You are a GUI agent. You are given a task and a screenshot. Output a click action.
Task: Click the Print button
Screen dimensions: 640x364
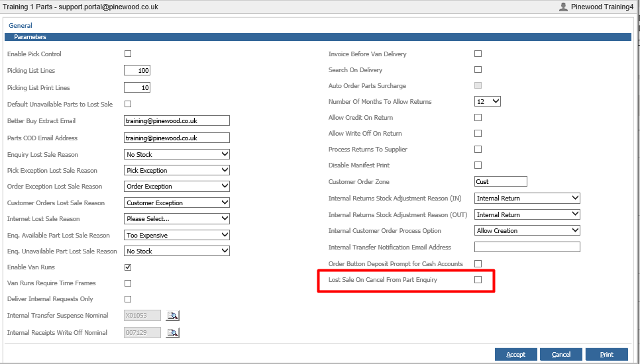(x=606, y=354)
